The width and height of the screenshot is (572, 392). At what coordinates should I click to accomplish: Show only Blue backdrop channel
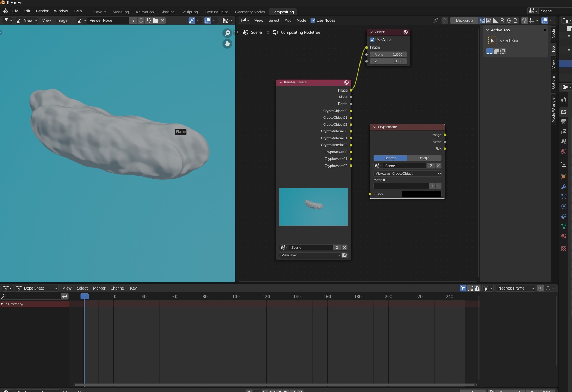[x=516, y=20]
